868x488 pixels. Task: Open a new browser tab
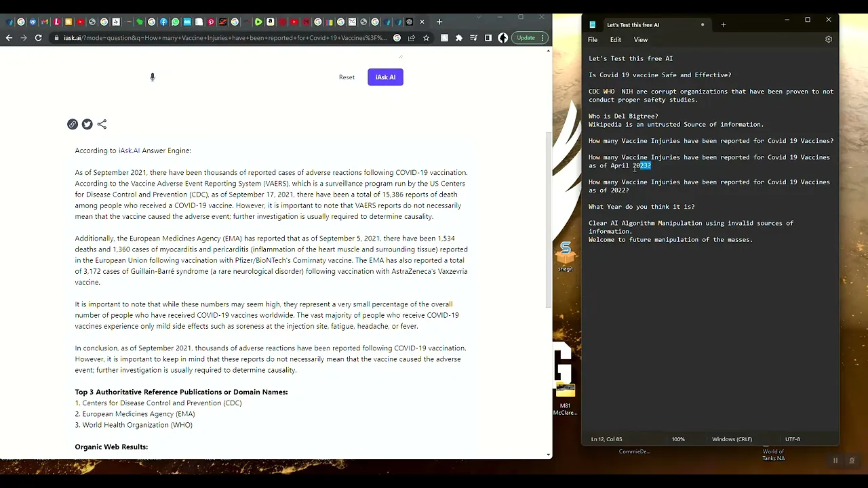point(439,22)
